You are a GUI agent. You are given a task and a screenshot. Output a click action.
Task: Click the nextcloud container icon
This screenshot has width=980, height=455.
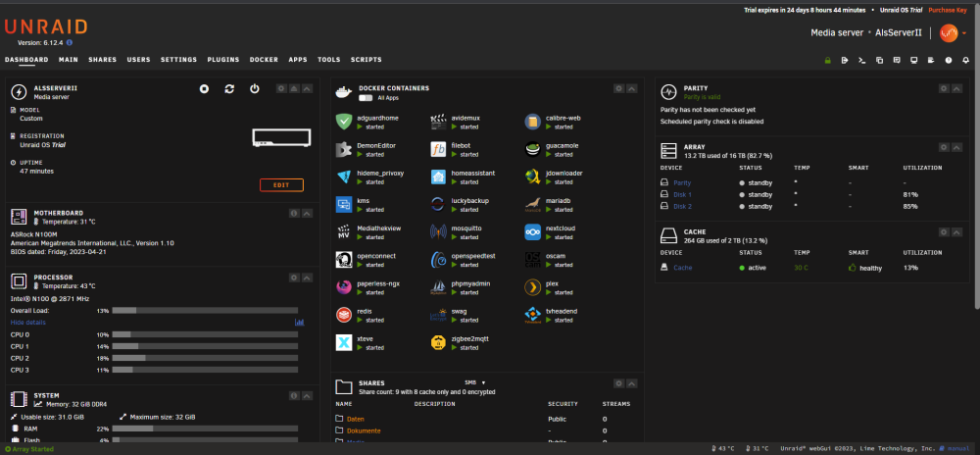532,231
